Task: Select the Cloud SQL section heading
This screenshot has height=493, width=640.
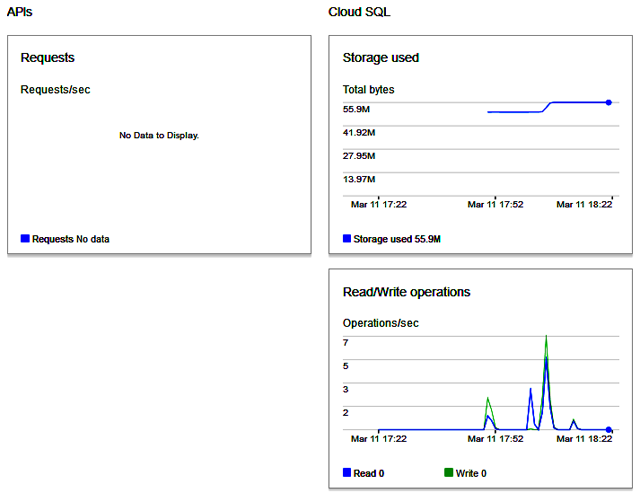Action: [359, 12]
